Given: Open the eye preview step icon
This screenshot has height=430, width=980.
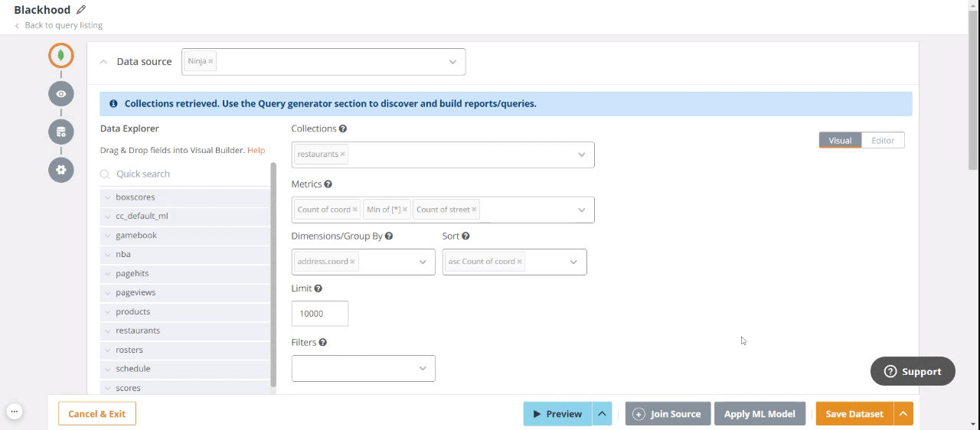Looking at the screenshot, I should [61, 94].
